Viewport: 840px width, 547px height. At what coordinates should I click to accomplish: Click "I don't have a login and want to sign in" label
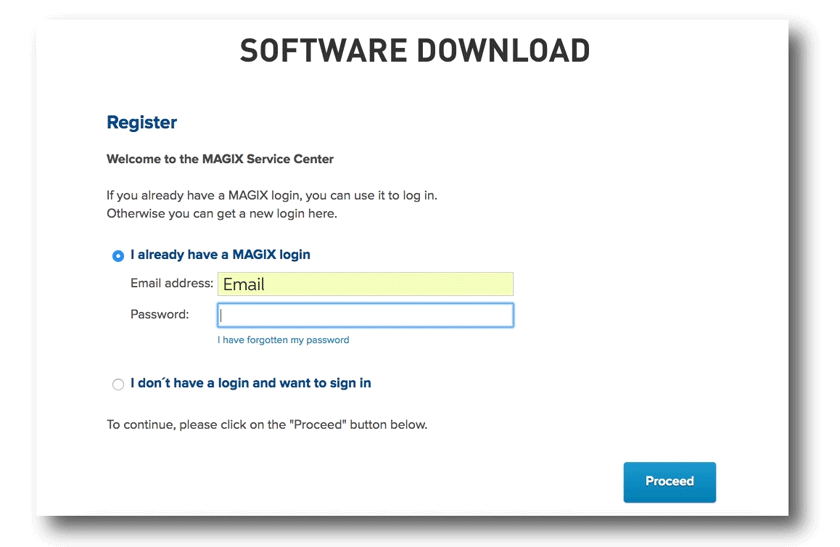pyautogui.click(x=251, y=383)
